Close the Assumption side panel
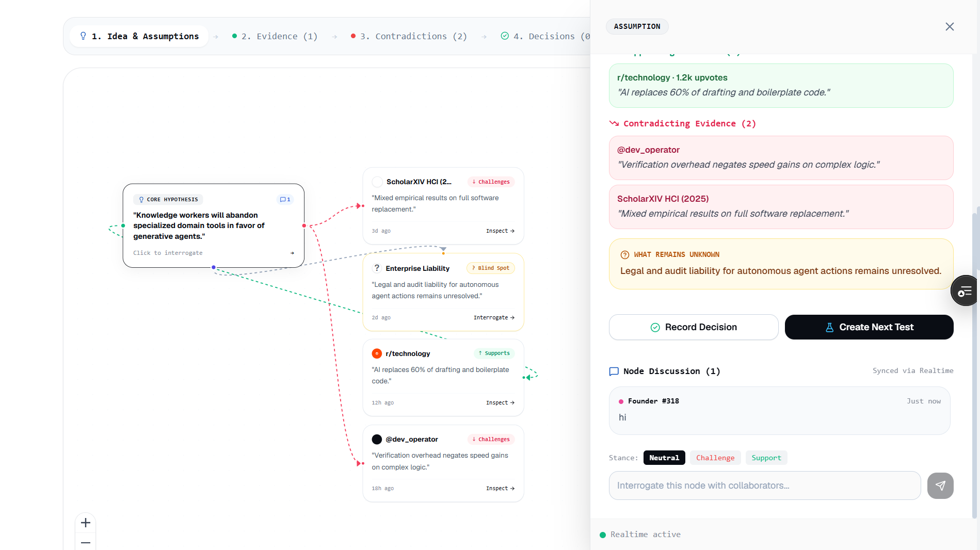This screenshot has width=980, height=550. 950,26
